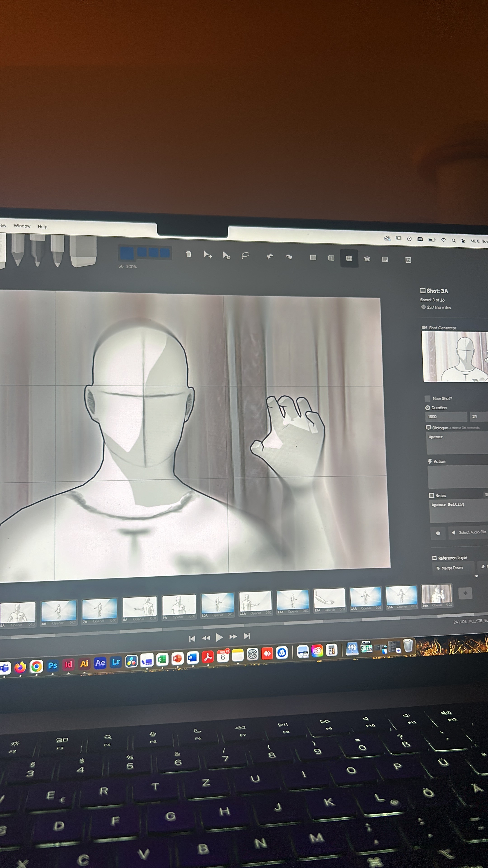Image resolution: width=488 pixels, height=868 pixels.
Task: Open the Window menu
Action: pos(22,226)
